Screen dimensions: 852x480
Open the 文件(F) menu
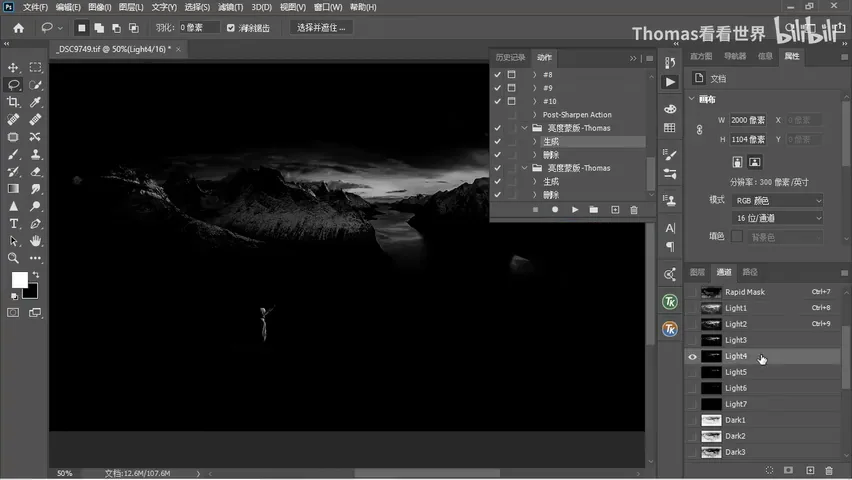pyautogui.click(x=35, y=7)
